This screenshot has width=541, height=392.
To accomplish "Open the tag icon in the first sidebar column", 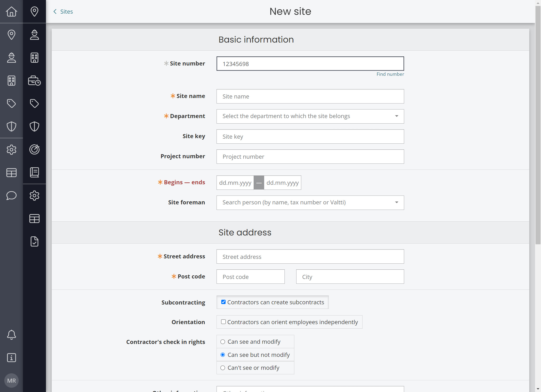I will [x=11, y=103].
